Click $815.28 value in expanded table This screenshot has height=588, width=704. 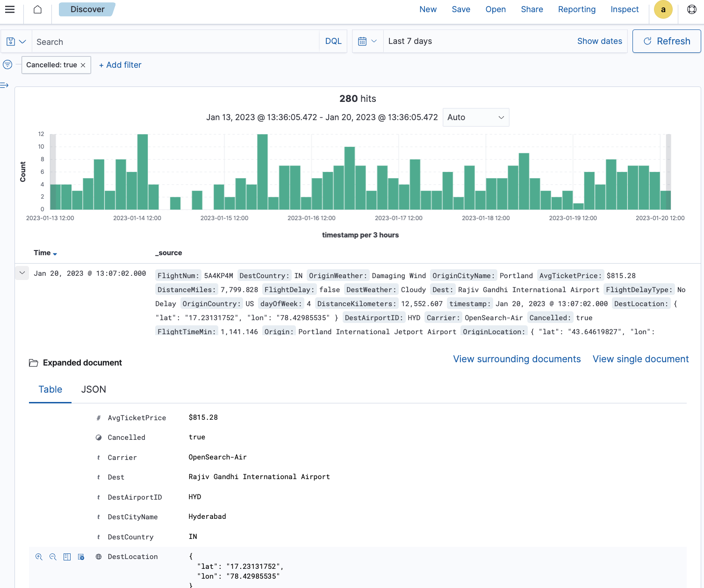click(203, 417)
